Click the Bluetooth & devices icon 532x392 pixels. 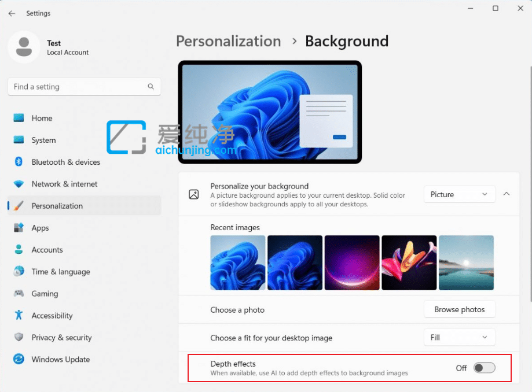point(19,162)
